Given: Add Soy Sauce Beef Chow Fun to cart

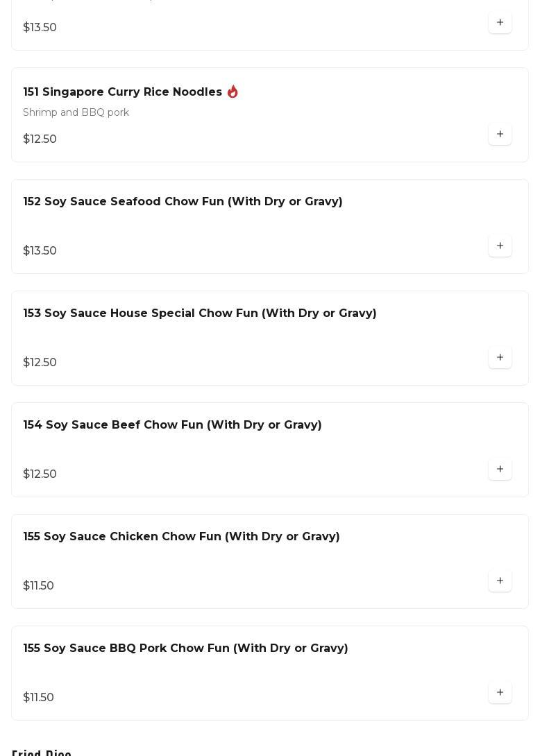Looking at the screenshot, I should click(x=500, y=470).
